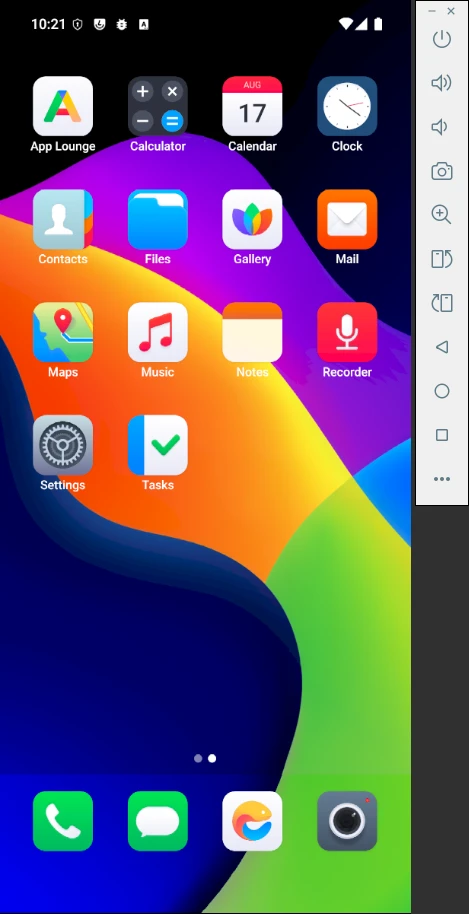Open the Gallery app
Screen dimensions: 469x914
tap(252, 219)
